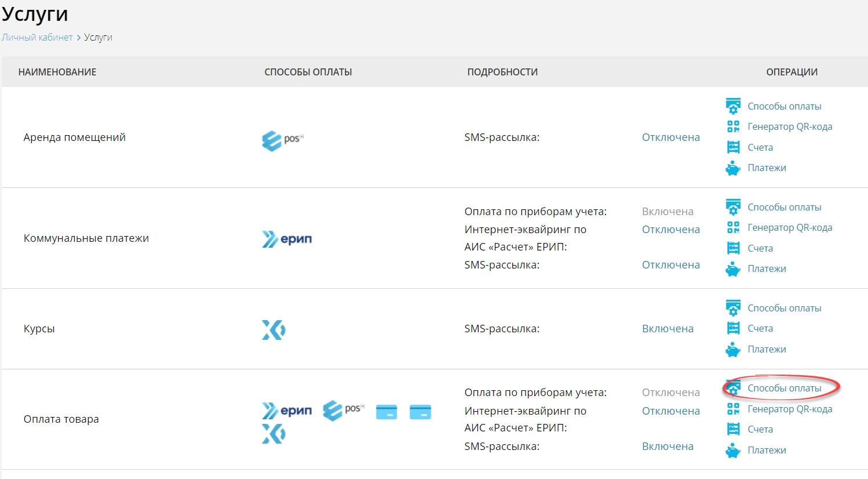The width and height of the screenshot is (868, 479).
Task: Select the Оплата товара service name
Action: 61,419
